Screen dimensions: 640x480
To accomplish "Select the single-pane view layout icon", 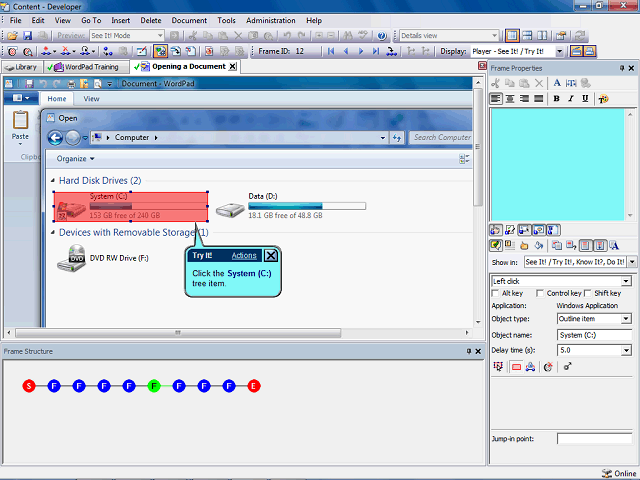I will tap(512, 36).
